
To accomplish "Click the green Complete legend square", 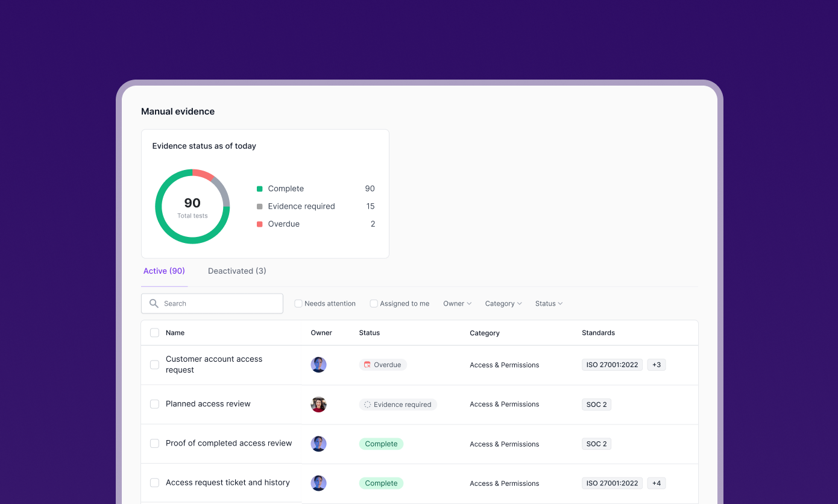I will [x=259, y=189].
